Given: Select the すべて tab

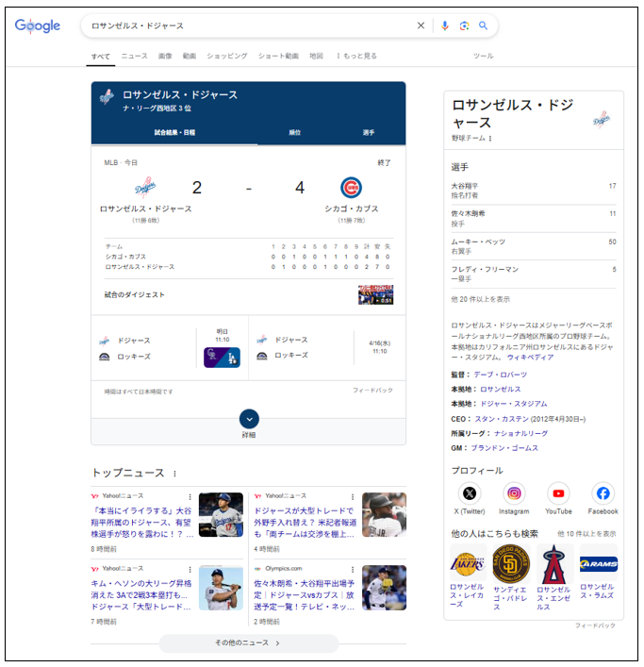Looking at the screenshot, I should [x=101, y=57].
